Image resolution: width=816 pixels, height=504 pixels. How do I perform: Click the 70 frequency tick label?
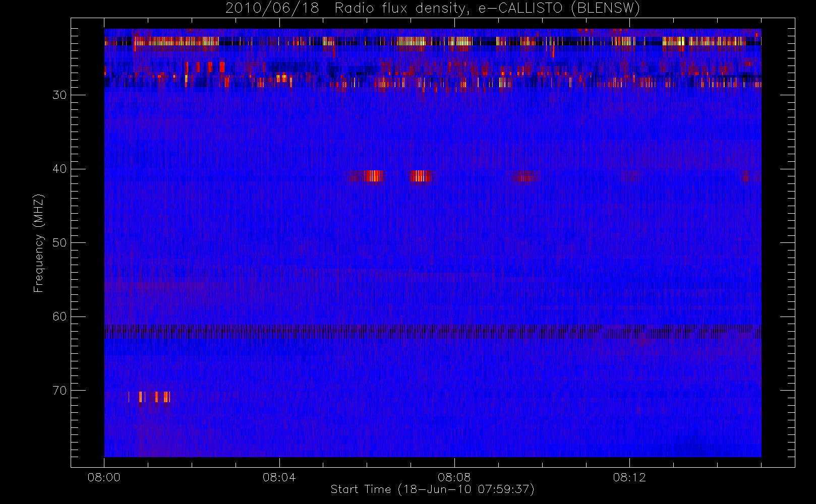coord(60,391)
